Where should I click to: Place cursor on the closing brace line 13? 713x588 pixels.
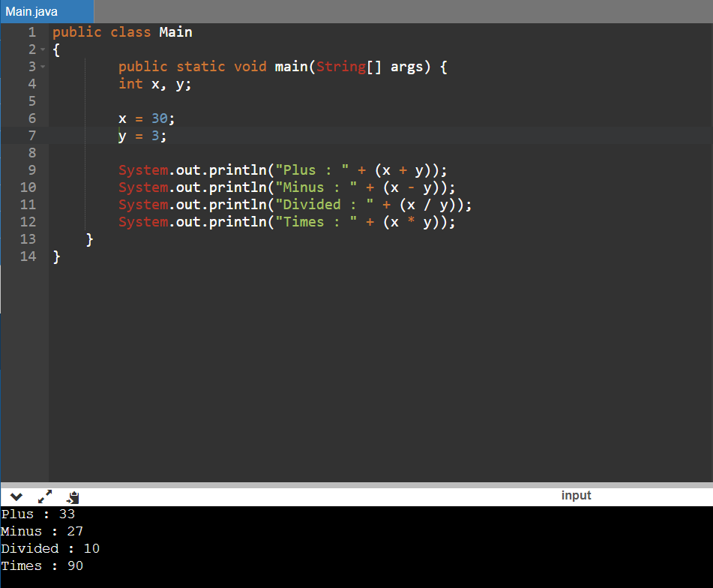[x=90, y=238]
